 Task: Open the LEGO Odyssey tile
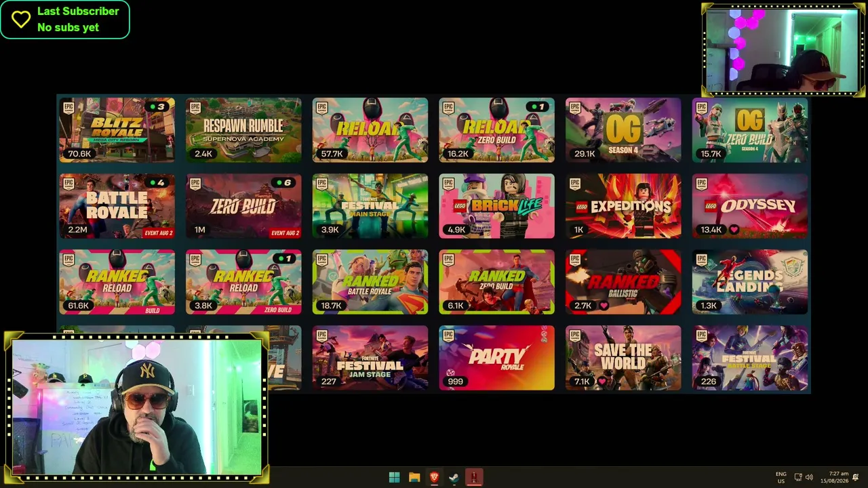[x=750, y=206]
